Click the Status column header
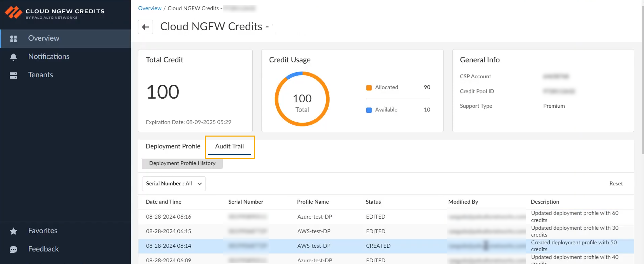 pyautogui.click(x=373, y=202)
